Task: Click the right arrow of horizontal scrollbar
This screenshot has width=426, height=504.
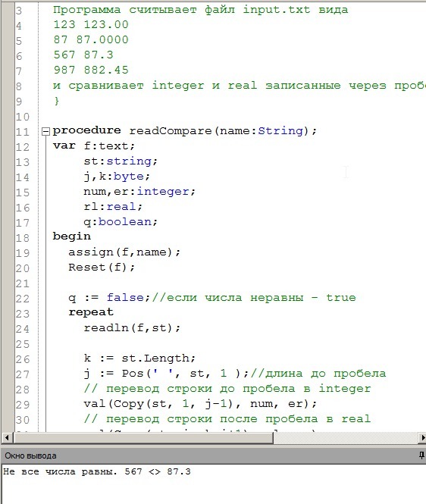Action: point(422,437)
